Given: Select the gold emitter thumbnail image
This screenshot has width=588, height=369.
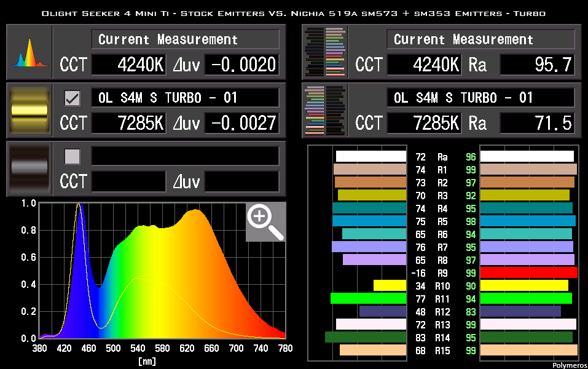Looking at the screenshot, I should pos(28,110).
